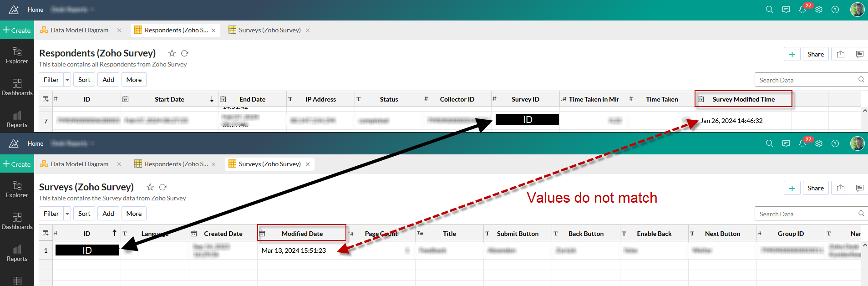Select the Group ID column header
Viewport: 868px width, 286px height.
791,233
